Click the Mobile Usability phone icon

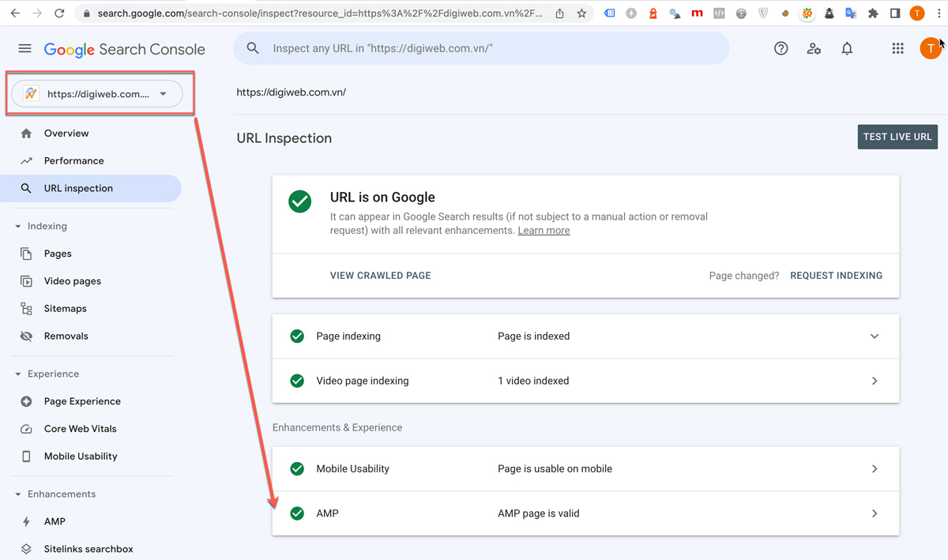26,457
